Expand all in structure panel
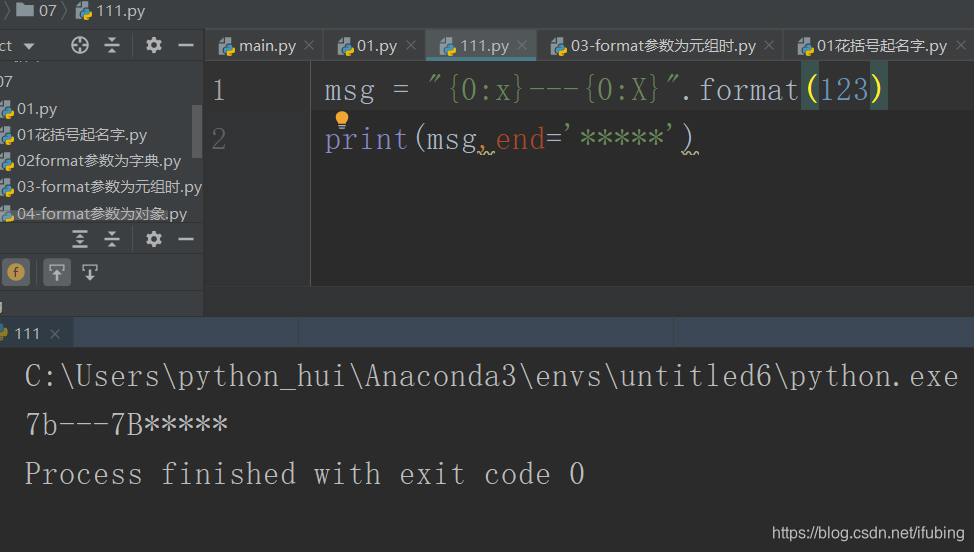This screenshot has height=552, width=974. click(x=80, y=239)
